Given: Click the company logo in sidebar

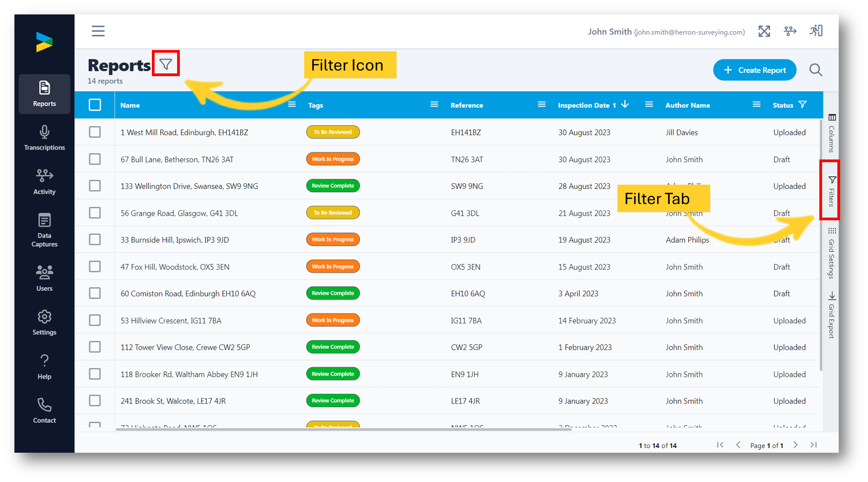Looking at the screenshot, I should [44, 42].
